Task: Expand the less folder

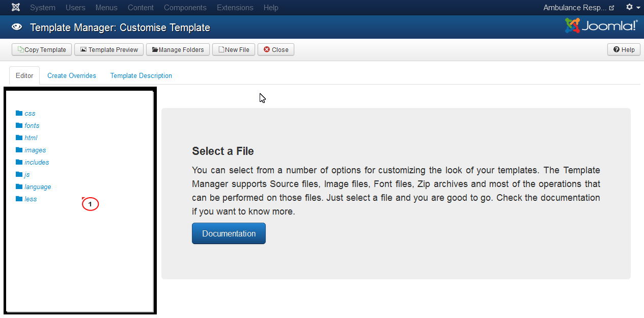Action: [x=31, y=199]
